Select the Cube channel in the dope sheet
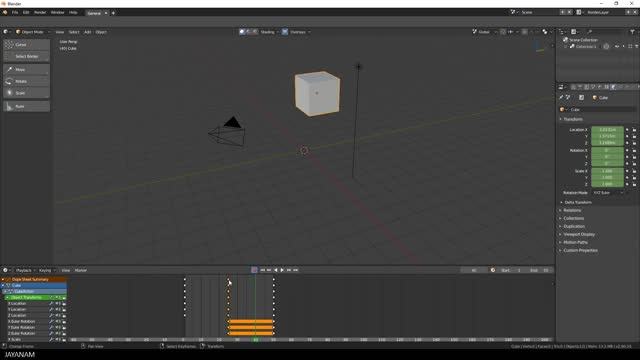The image size is (640, 360). [x=34, y=285]
